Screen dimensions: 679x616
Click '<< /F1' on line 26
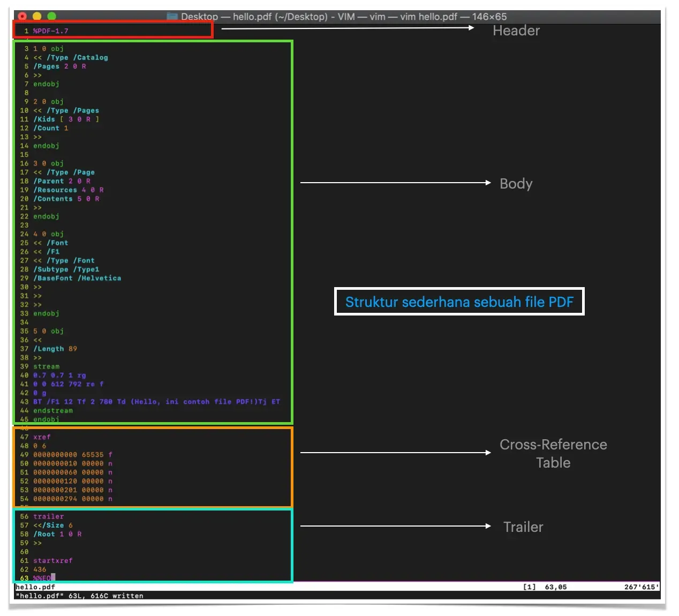coord(46,252)
